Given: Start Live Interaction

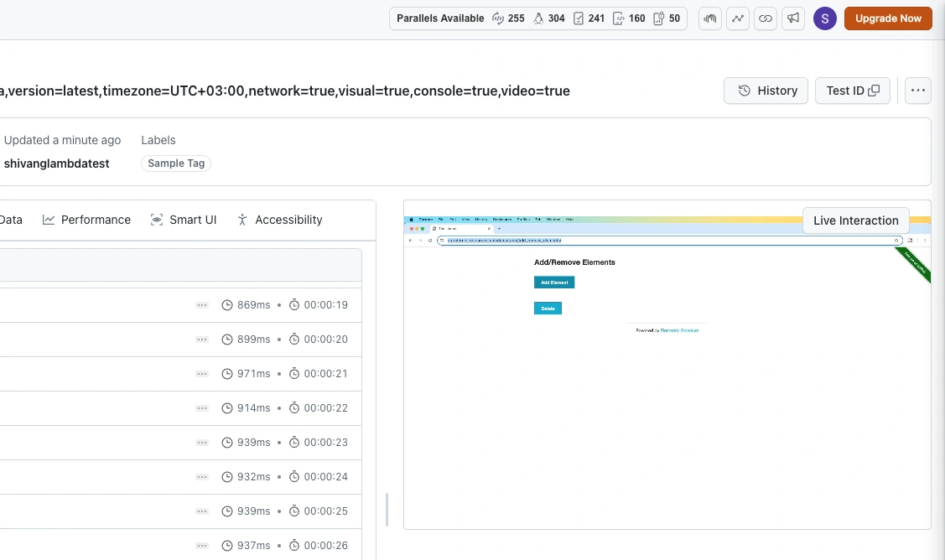Looking at the screenshot, I should pyautogui.click(x=856, y=220).
